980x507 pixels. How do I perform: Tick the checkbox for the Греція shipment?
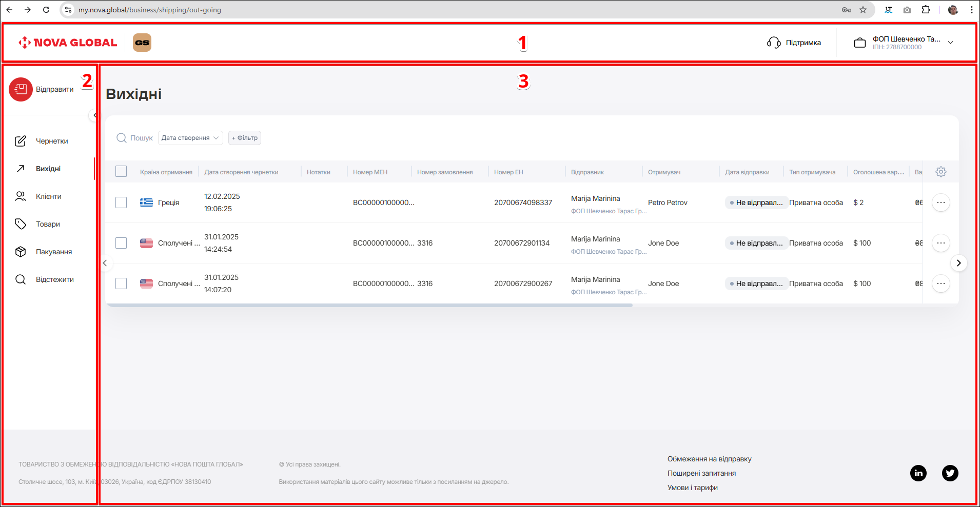121,202
